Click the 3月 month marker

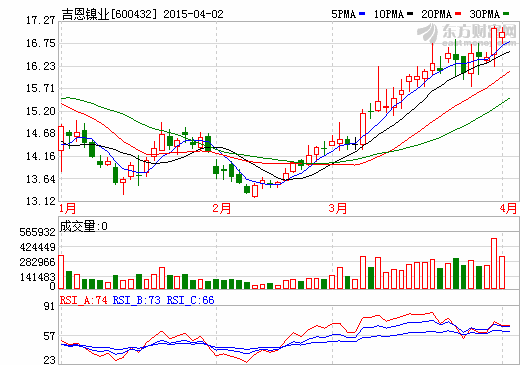click(x=338, y=209)
